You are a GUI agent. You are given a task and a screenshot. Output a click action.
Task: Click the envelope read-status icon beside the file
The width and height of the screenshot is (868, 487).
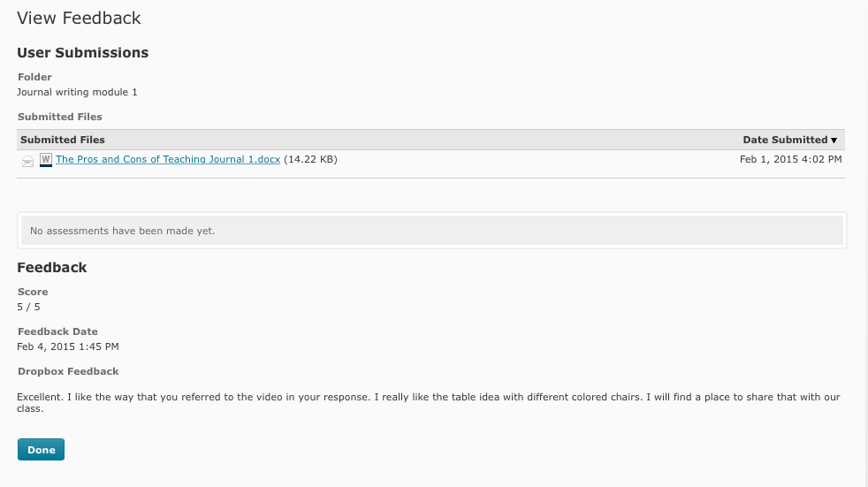(28, 161)
